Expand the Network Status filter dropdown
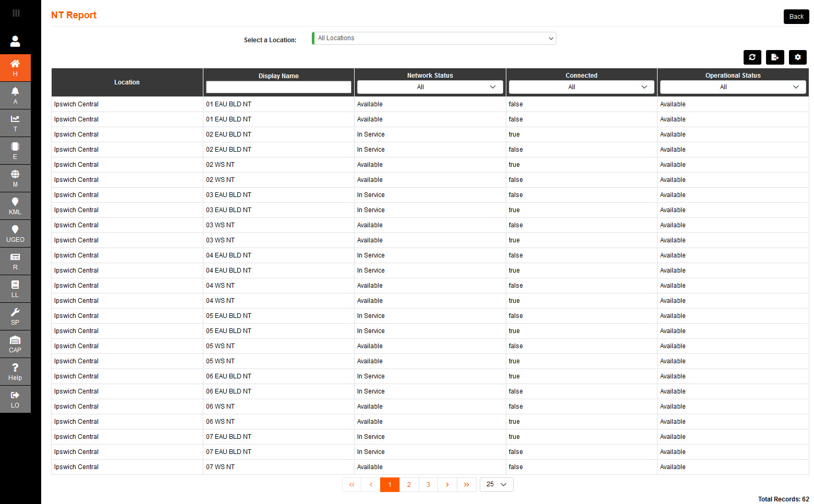Image resolution: width=814 pixels, height=504 pixels. click(x=430, y=87)
